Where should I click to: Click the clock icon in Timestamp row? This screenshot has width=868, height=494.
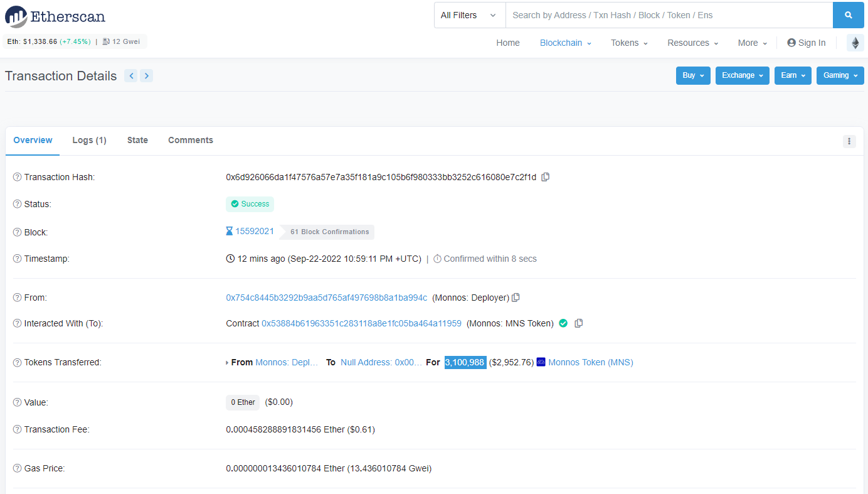tap(230, 259)
